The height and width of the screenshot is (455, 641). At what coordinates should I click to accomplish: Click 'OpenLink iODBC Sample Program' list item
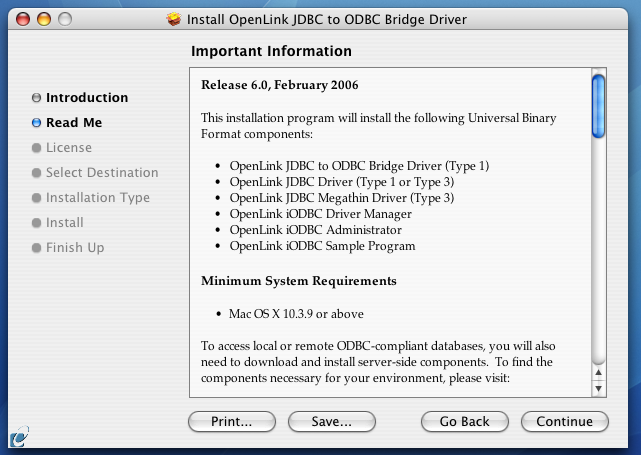(x=322, y=246)
